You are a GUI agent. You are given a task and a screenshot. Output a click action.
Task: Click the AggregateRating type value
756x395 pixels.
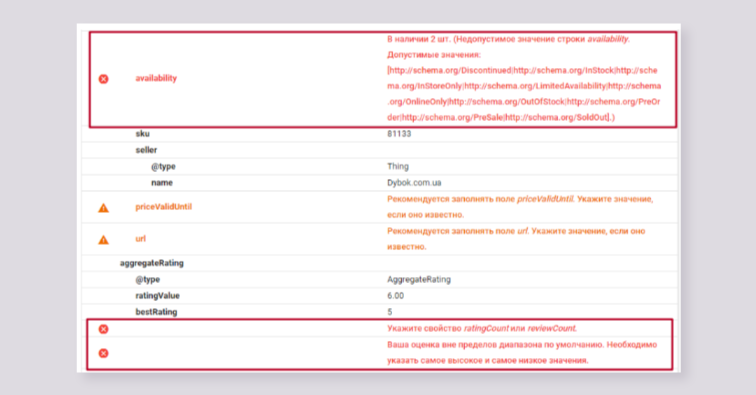(418, 279)
